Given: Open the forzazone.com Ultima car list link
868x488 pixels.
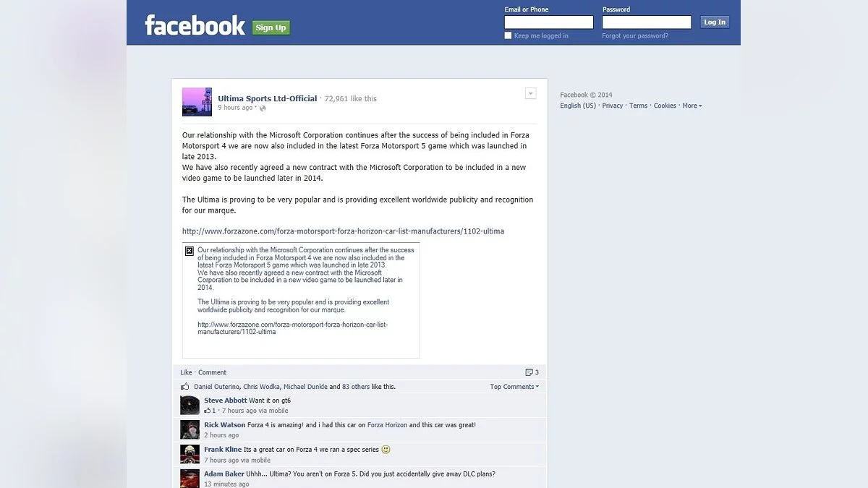Looking at the screenshot, I should tap(343, 231).
